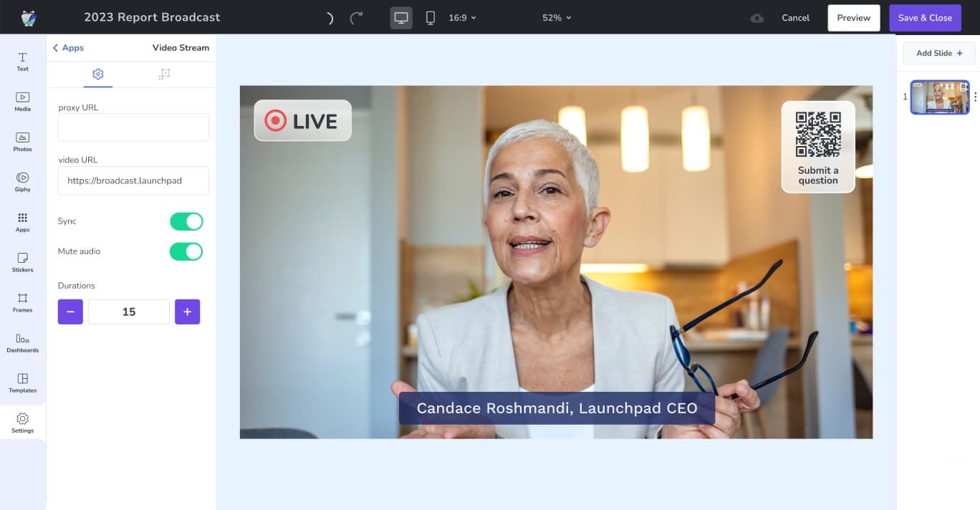Open the Stickers panel
This screenshot has width=980, height=510.
23,262
